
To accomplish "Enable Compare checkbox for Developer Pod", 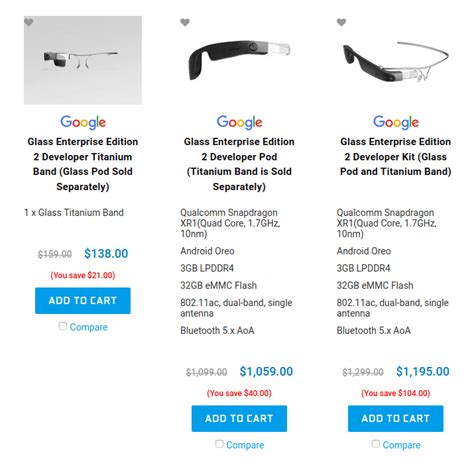I will (219, 444).
